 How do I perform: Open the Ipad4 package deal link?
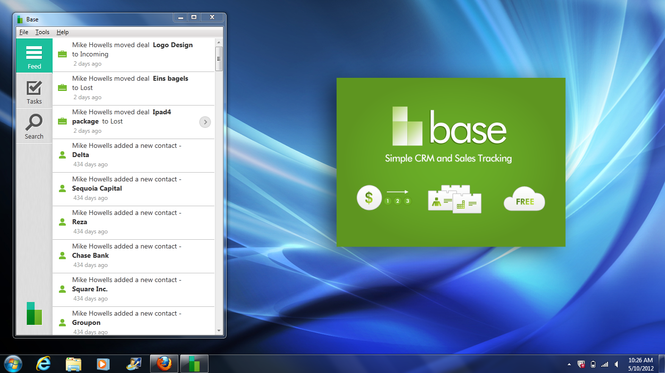coord(122,117)
